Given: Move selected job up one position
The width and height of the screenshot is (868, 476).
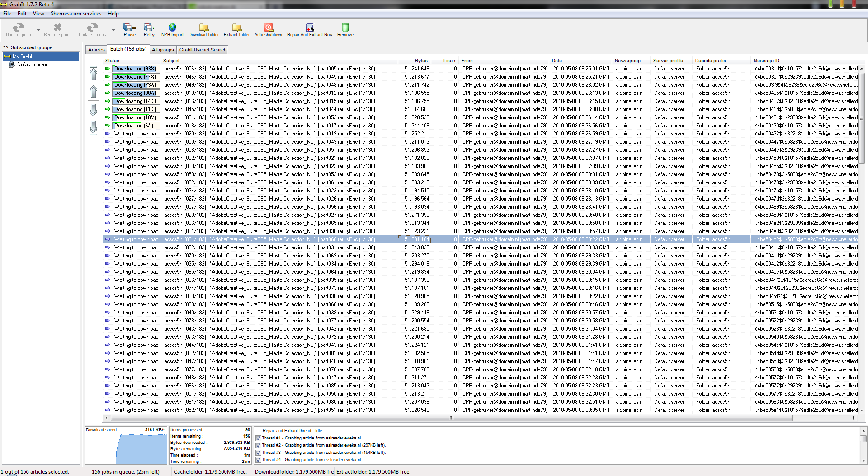Looking at the screenshot, I should (x=93, y=92).
